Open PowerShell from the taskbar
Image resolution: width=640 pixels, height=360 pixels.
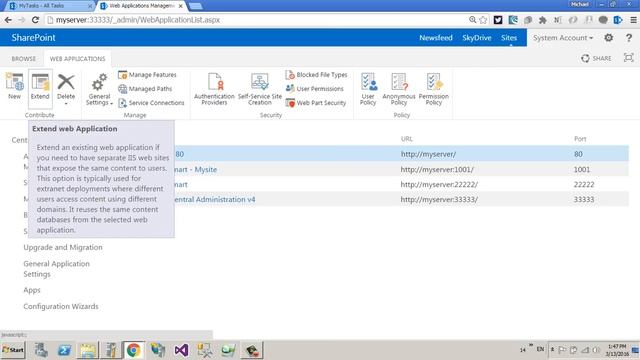pos(64,350)
